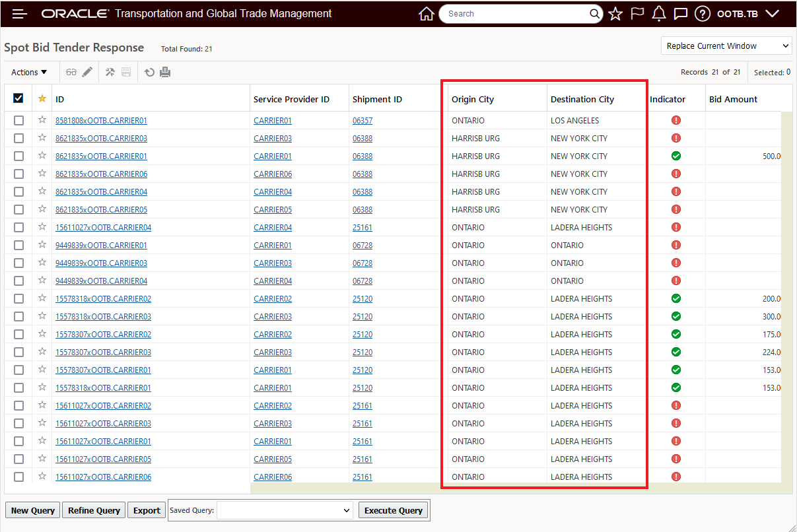Open the notifications bell
The image size is (797, 532).
(x=658, y=14)
